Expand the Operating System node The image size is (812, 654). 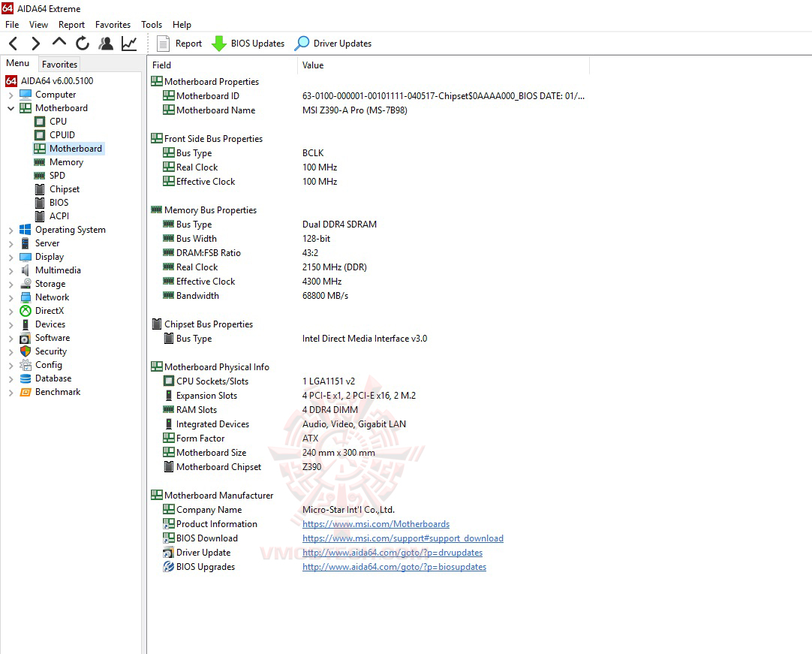11,230
